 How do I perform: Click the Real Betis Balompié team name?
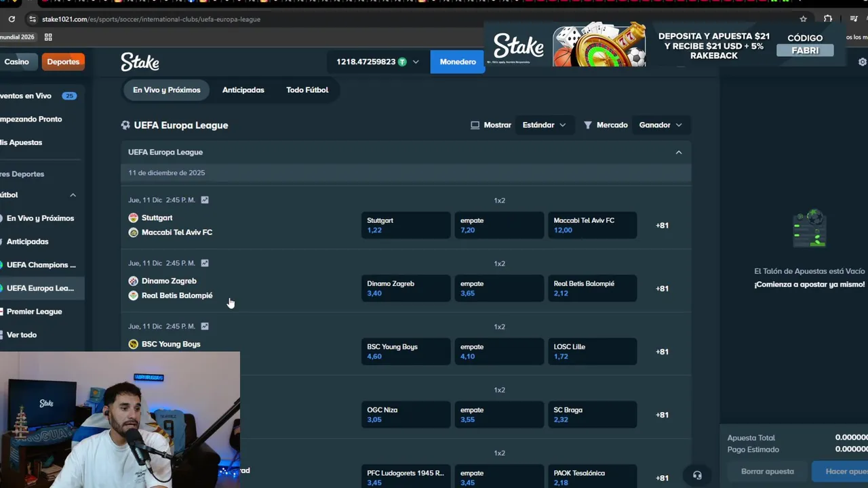(x=177, y=296)
